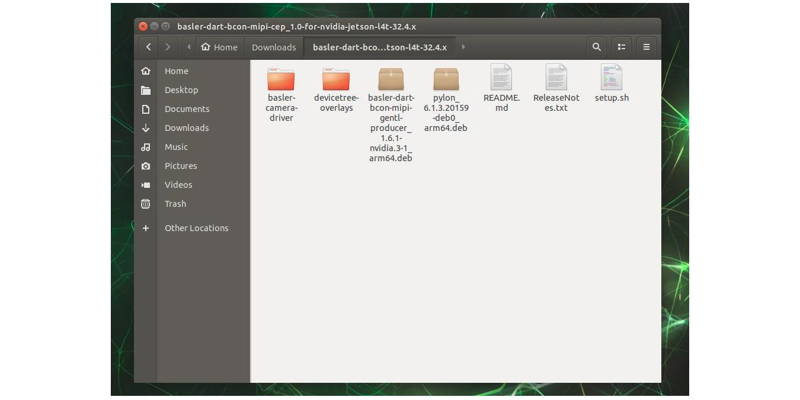Open Home in the sidebar
This screenshot has width=800, height=400.
click(x=176, y=71)
